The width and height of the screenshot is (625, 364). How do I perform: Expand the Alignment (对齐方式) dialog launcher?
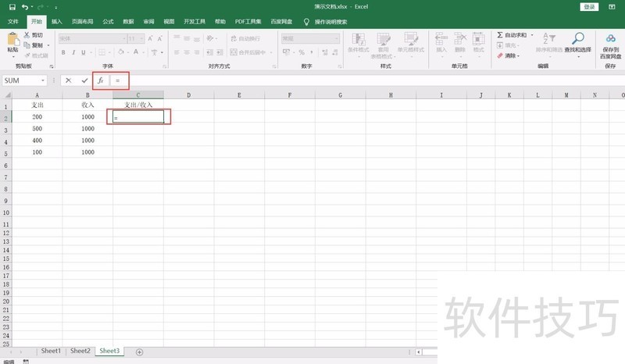point(274,66)
